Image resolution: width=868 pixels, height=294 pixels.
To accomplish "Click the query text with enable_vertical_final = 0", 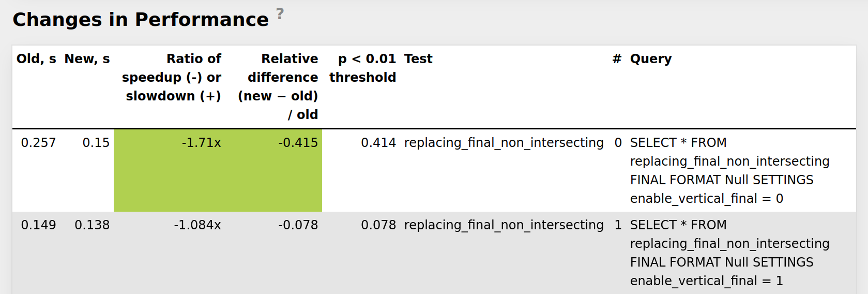I will click(x=729, y=171).
